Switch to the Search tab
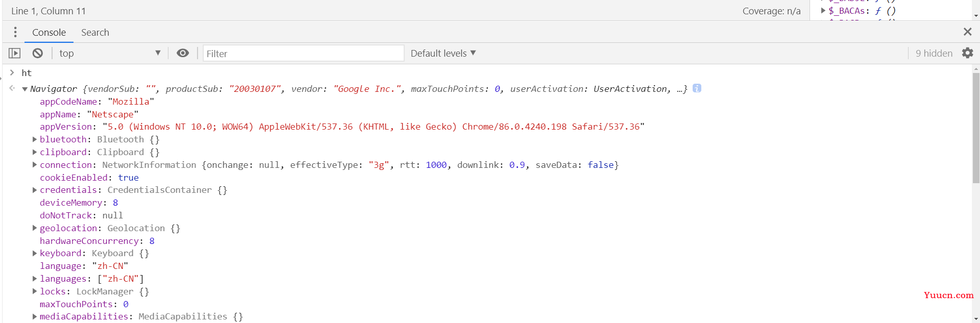The width and height of the screenshot is (980, 323). [x=95, y=32]
